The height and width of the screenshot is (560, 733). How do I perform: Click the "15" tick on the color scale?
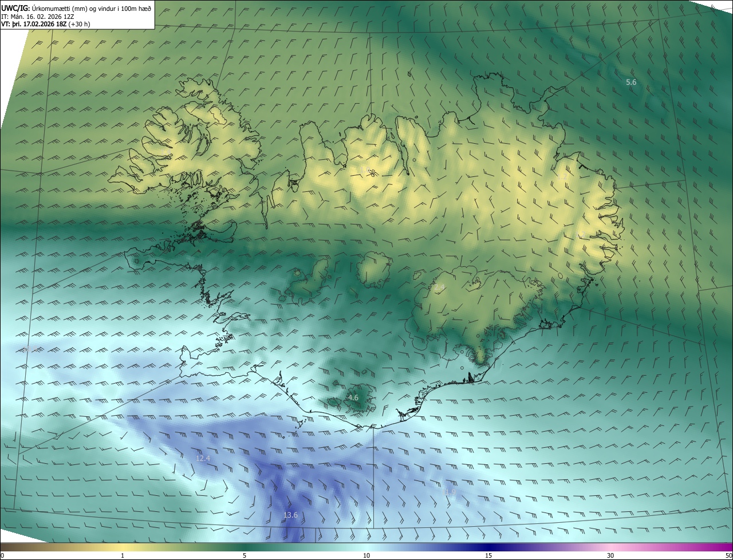click(x=488, y=555)
